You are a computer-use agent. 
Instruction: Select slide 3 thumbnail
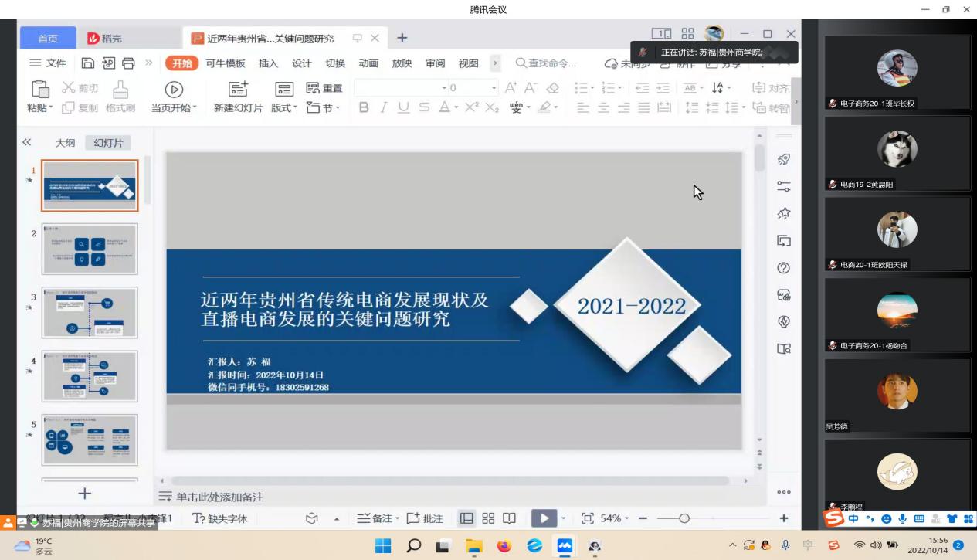[90, 313]
